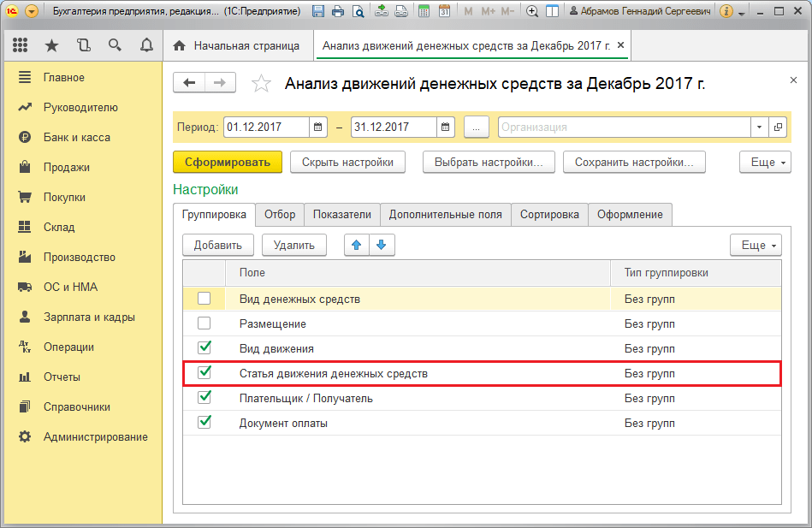This screenshot has width=812, height=528.
Task: Open the calendar picker for the start date
Action: pyautogui.click(x=318, y=128)
